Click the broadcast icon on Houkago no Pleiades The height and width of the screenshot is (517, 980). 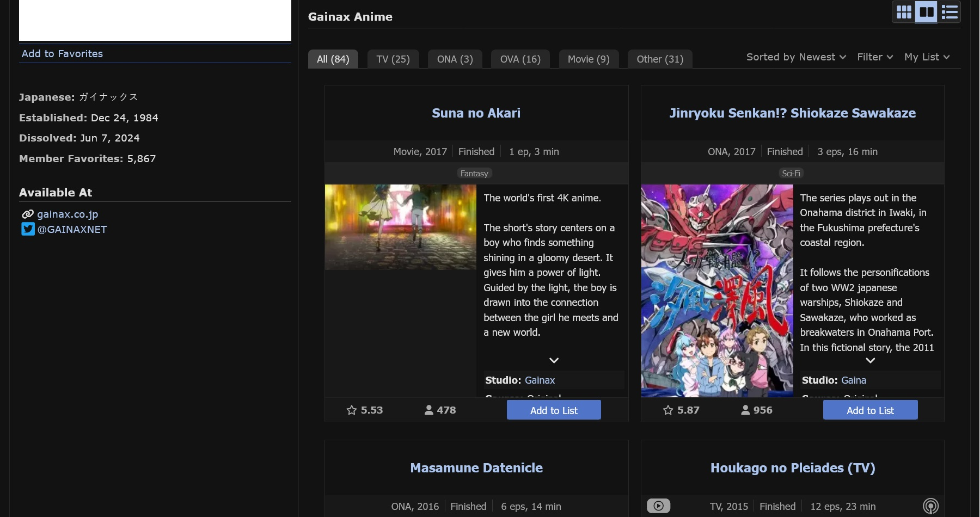[x=930, y=506]
